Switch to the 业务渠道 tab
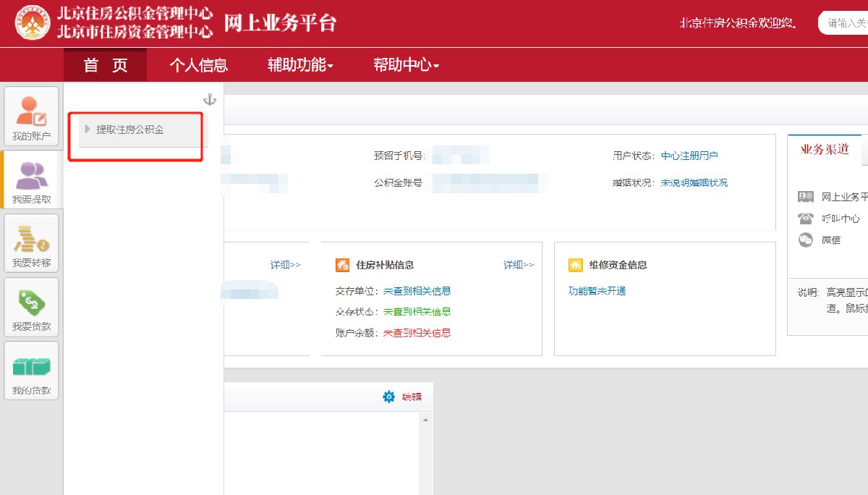Screen dimensions: 868x495 (x=824, y=149)
